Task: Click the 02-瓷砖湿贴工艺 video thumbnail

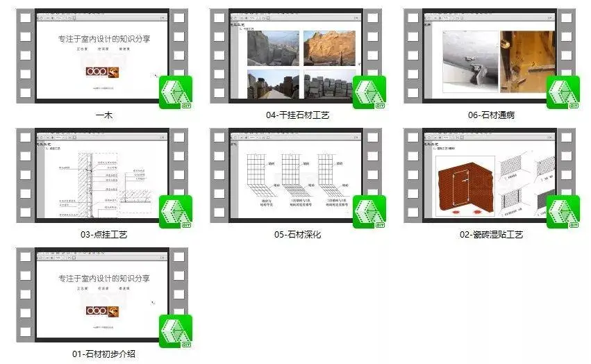Action: pyautogui.click(x=490, y=175)
